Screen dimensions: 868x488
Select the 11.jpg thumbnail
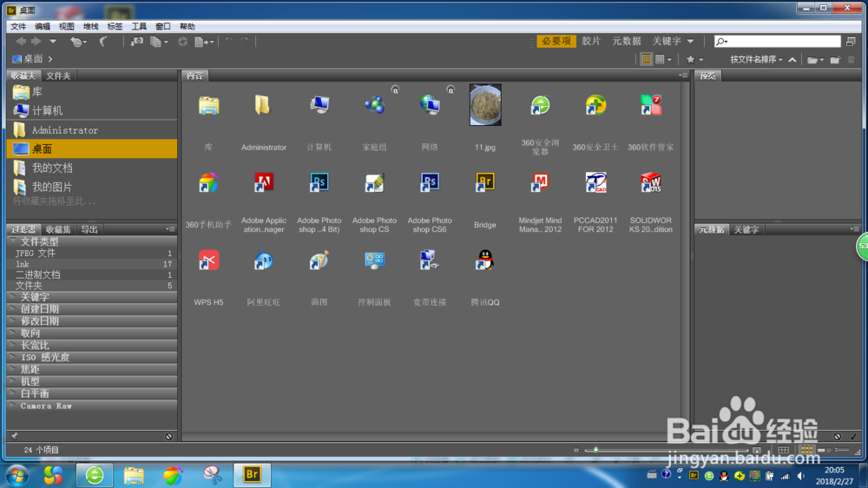(485, 105)
